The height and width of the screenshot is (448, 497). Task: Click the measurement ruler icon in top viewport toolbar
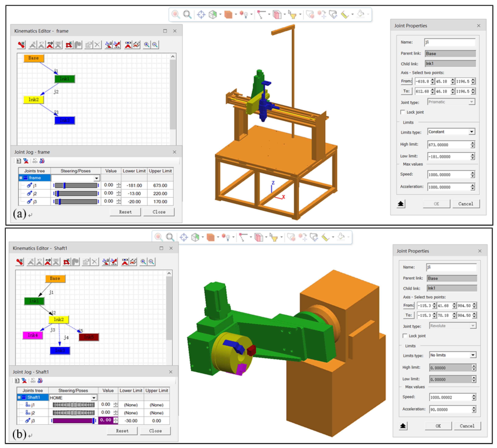click(344, 15)
